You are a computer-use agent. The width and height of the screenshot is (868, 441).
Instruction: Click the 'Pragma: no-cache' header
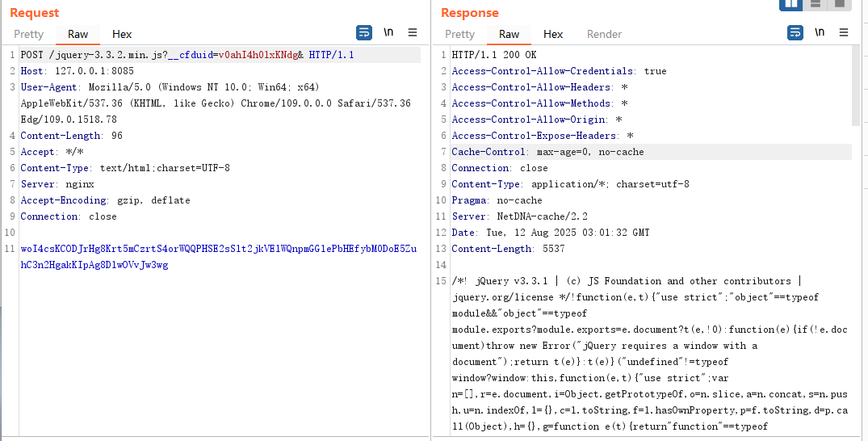497,200
